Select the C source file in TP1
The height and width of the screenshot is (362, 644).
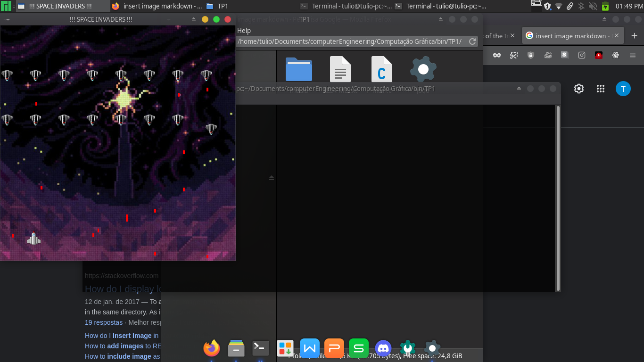(382, 69)
